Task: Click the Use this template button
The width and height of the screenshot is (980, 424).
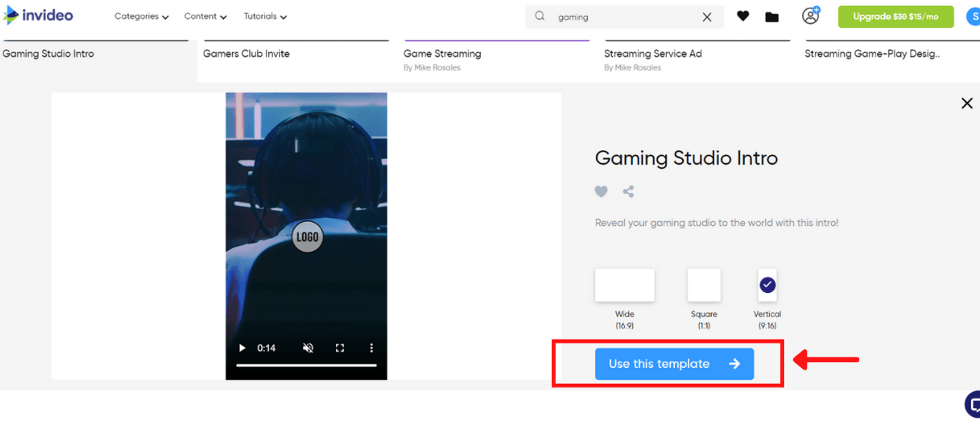Action: 673,364
